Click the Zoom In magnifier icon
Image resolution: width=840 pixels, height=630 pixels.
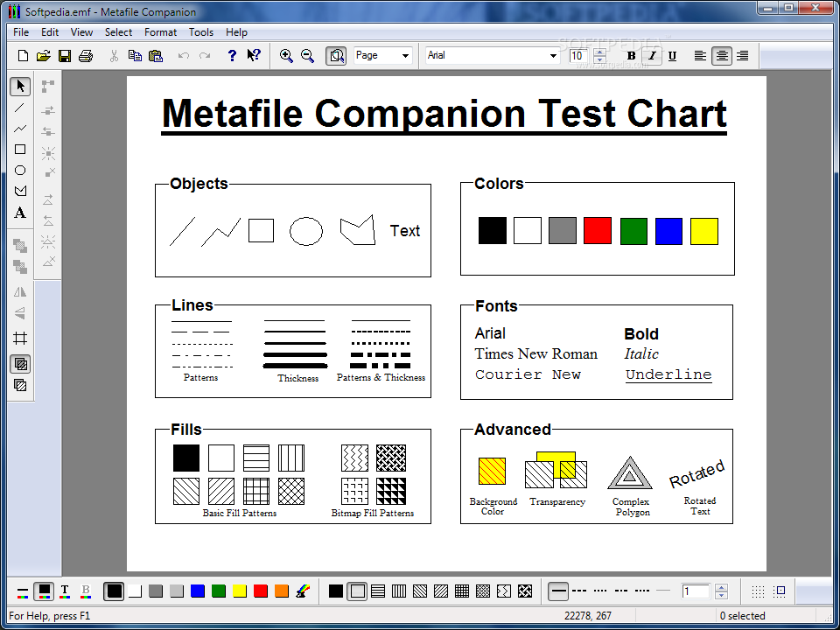click(x=286, y=56)
